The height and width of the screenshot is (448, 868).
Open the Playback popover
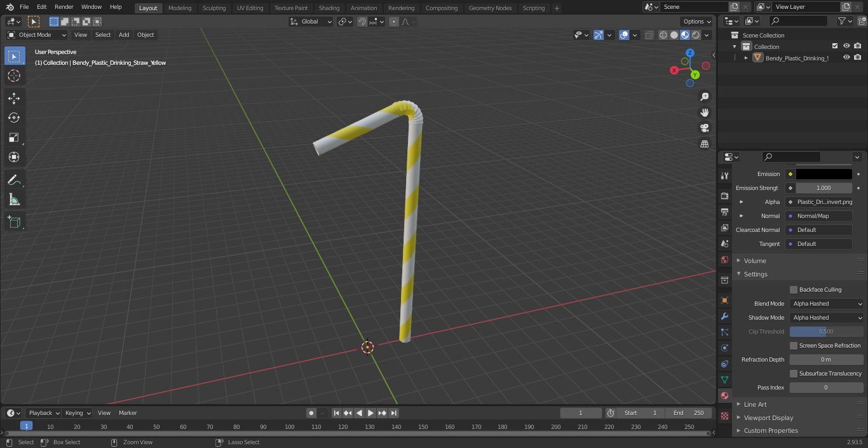43,413
